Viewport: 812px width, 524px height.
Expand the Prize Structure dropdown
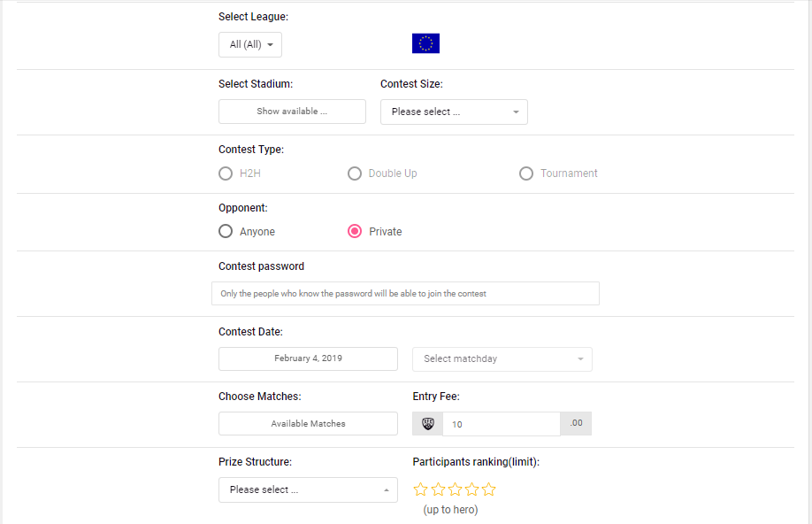coord(308,489)
